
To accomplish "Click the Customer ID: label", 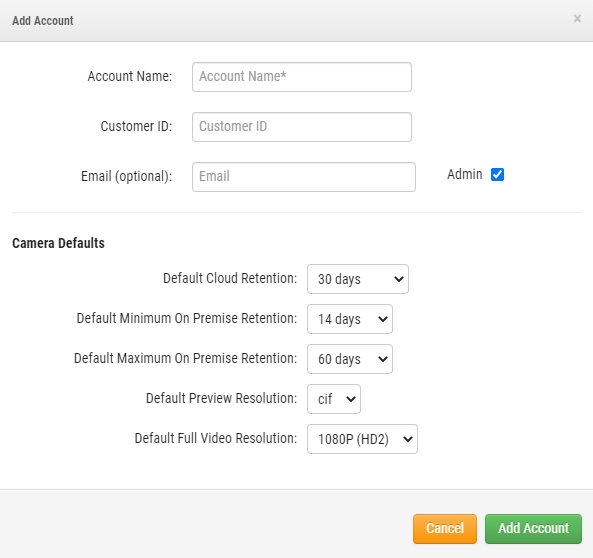I will (136, 126).
